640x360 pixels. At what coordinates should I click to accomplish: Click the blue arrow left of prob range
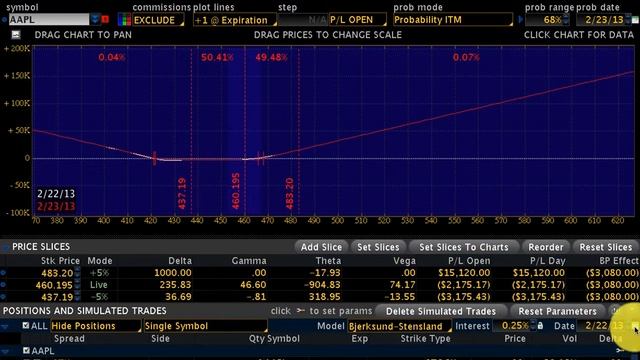[x=521, y=19]
